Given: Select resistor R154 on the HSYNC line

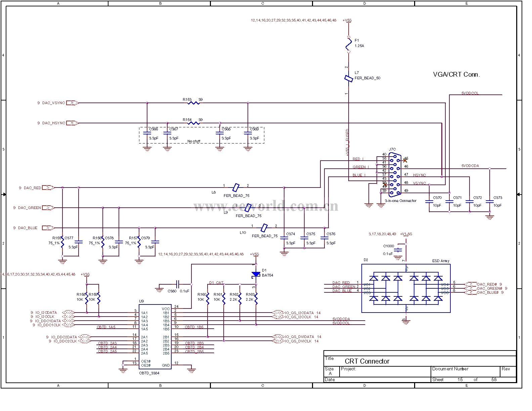Looking at the screenshot, I should (194, 123).
